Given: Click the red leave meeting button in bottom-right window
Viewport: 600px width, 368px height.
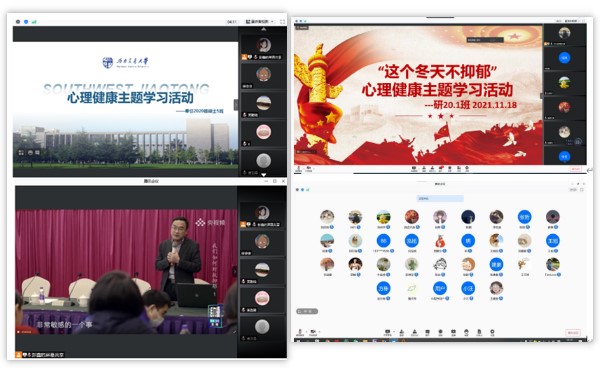Looking at the screenshot, I should (573, 332).
